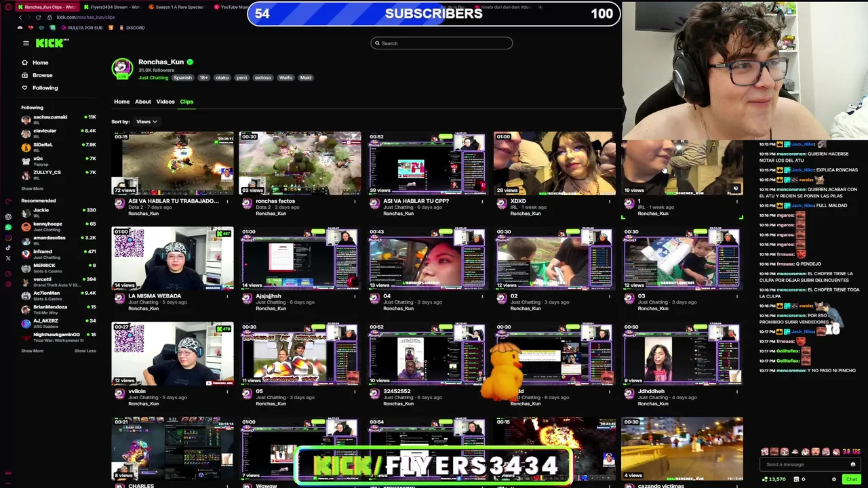Open TikTok icon in Opera sidebar
Screen dimensions: 868x488
(x=8, y=247)
